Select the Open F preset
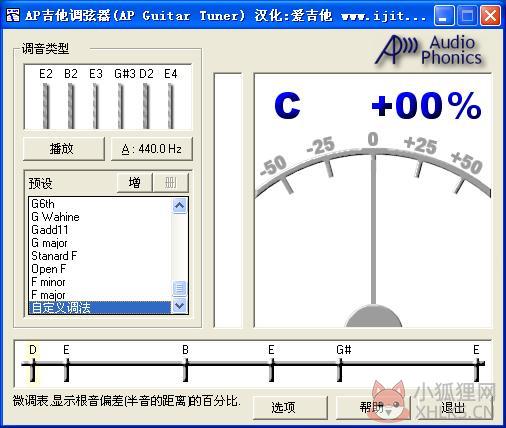 click(100, 269)
